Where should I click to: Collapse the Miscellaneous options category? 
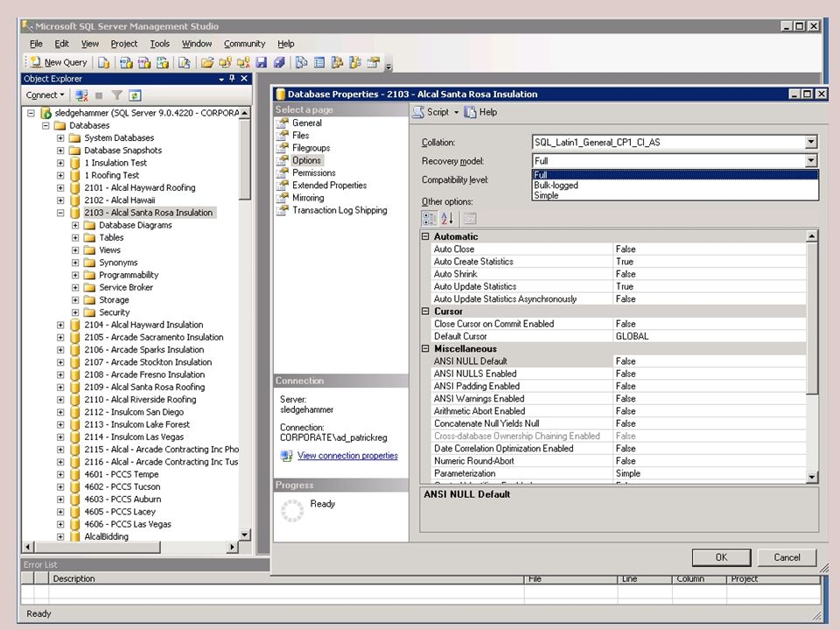(x=425, y=349)
